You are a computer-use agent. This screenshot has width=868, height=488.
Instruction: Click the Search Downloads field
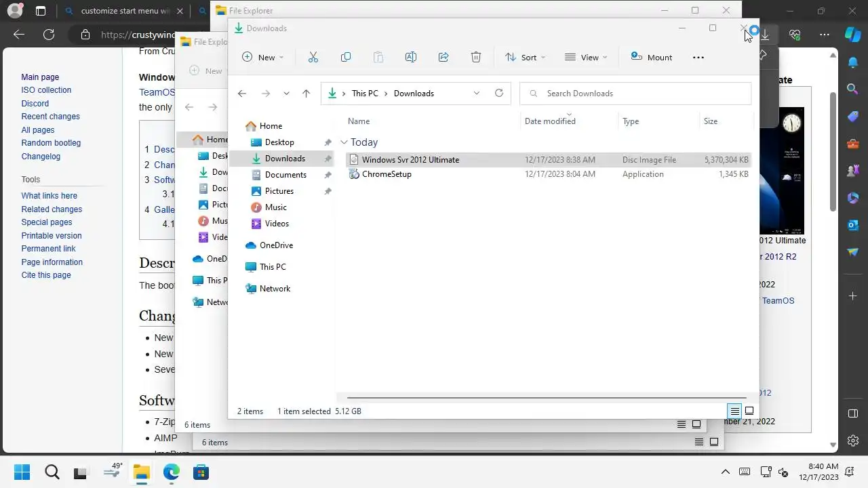click(635, 94)
